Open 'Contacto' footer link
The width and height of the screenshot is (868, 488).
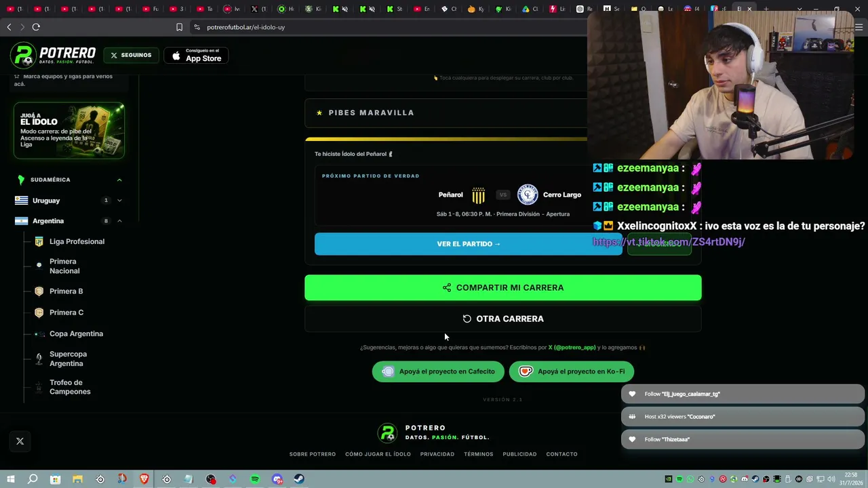click(x=562, y=454)
